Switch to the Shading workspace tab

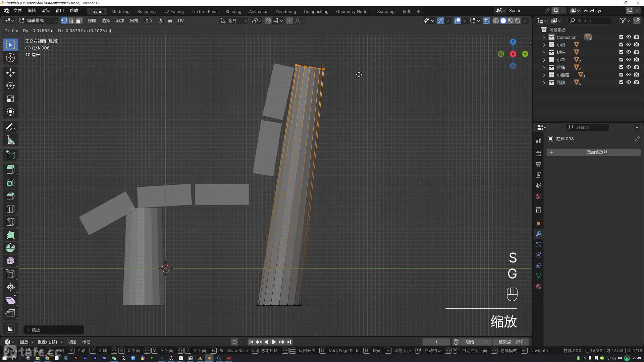(233, 11)
